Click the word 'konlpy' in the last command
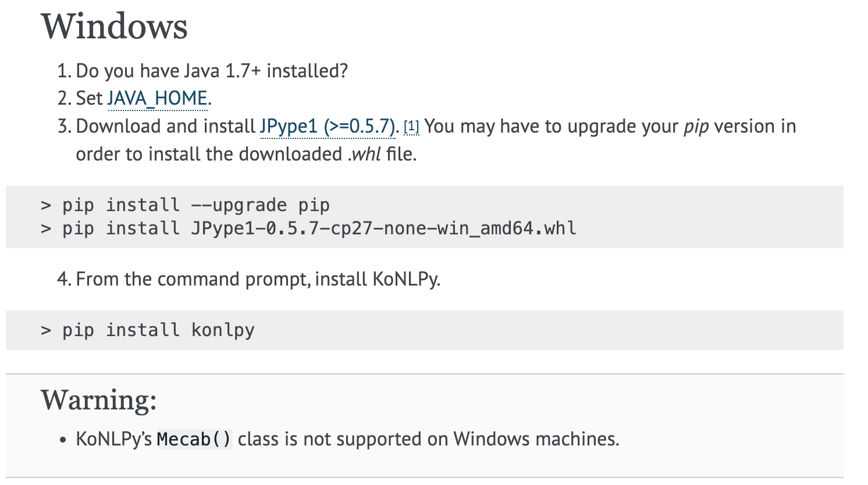Image resolution: width=868 pixels, height=485 pixels. pos(223,330)
